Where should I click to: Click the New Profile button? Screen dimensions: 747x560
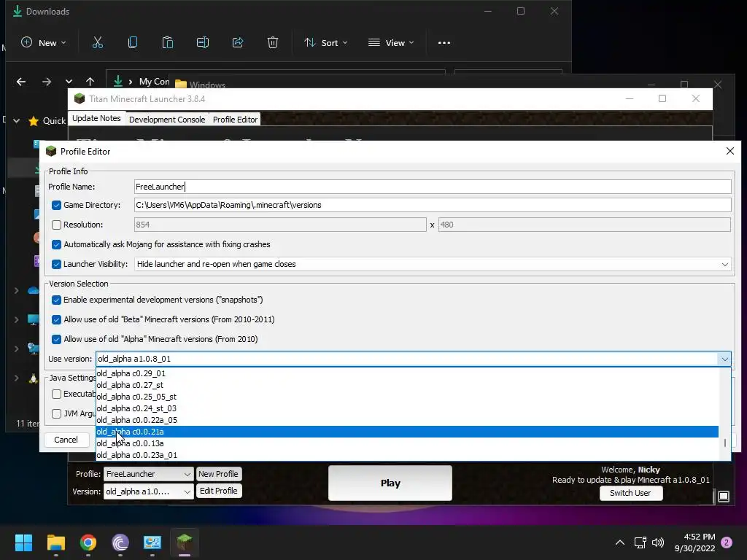219,474
